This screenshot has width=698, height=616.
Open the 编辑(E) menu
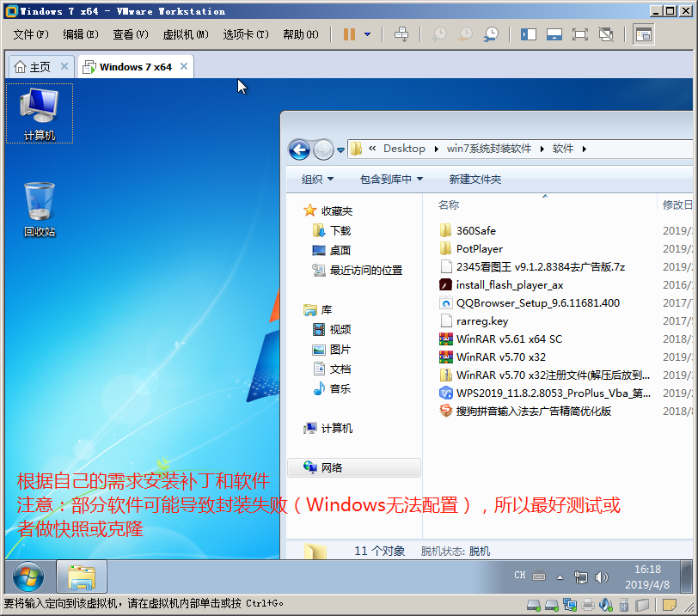(80, 34)
